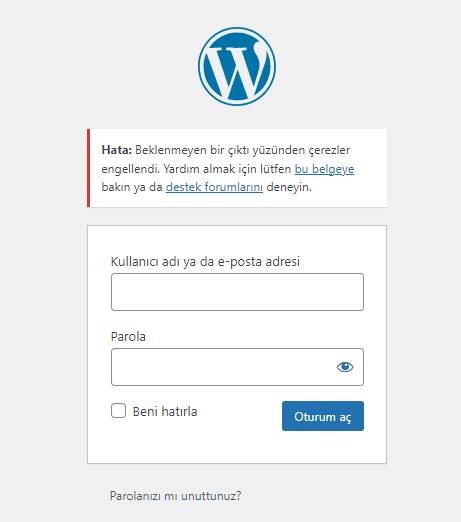Image resolution: width=461 pixels, height=522 pixels.
Task: Show password using the eye icon
Action: point(345,367)
